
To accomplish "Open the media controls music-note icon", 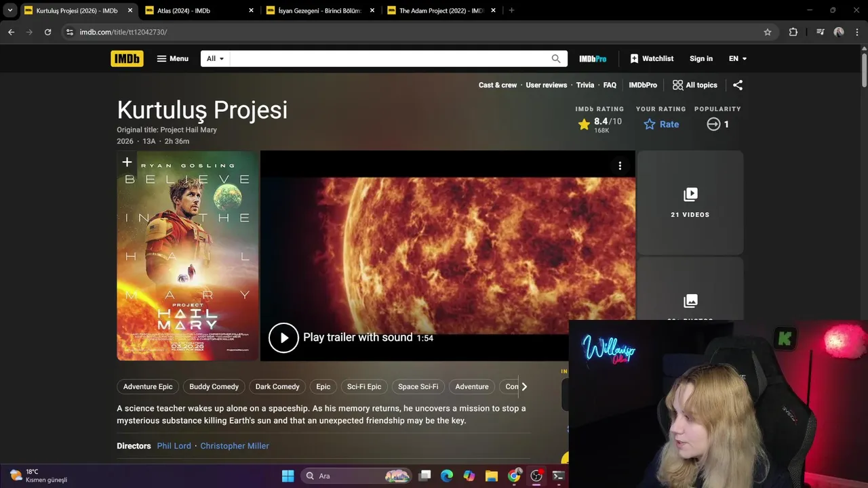I will pos(820,32).
